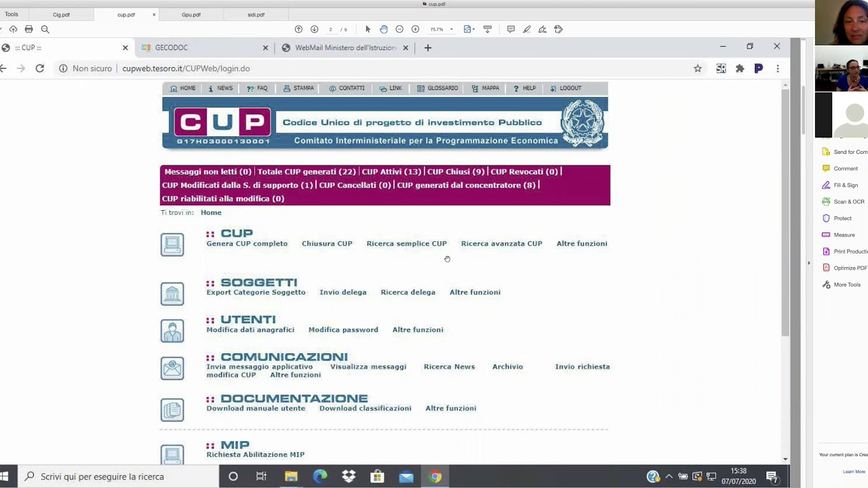Viewport: 868px width, 488px height.
Task: Zoom in with the plus icon
Action: pyautogui.click(x=415, y=29)
